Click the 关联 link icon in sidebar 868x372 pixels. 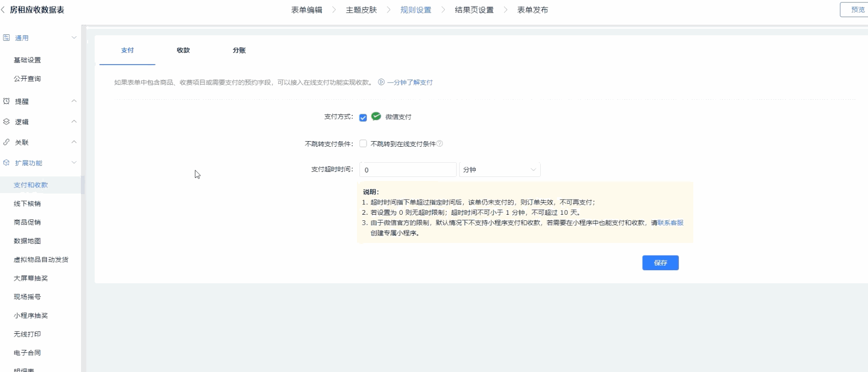point(7,143)
